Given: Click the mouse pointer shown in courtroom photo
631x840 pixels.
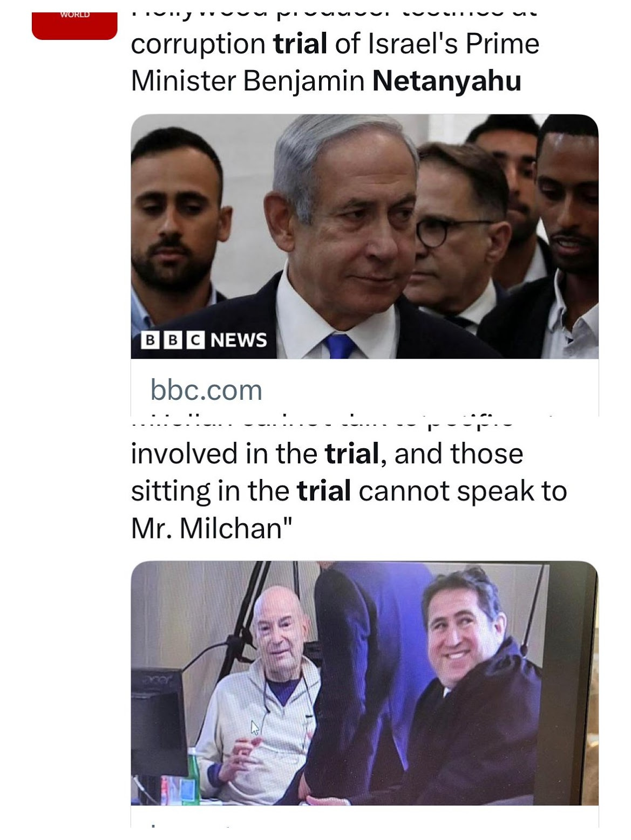Looking at the screenshot, I should [x=255, y=728].
